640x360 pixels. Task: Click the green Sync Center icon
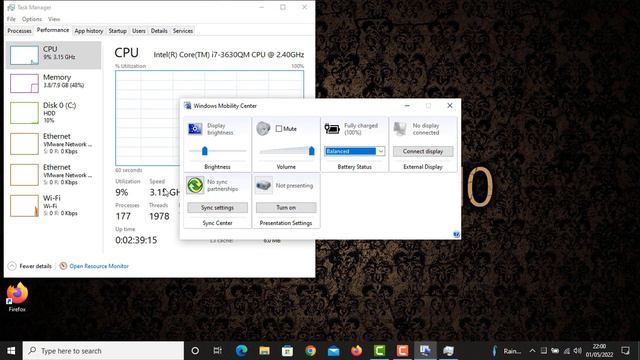[x=195, y=185]
